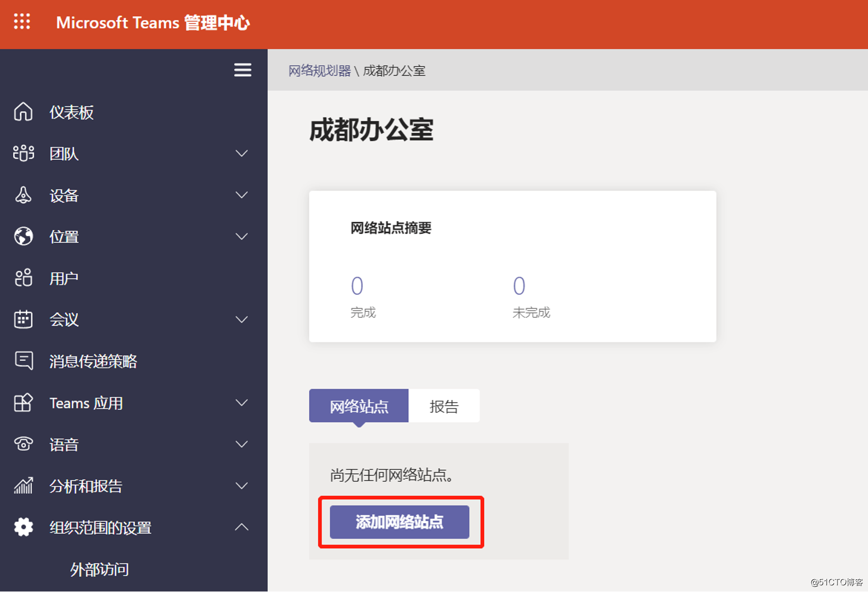The image size is (868, 592).
Task: Expand the Teams 应用 chevron
Action: coord(242,403)
